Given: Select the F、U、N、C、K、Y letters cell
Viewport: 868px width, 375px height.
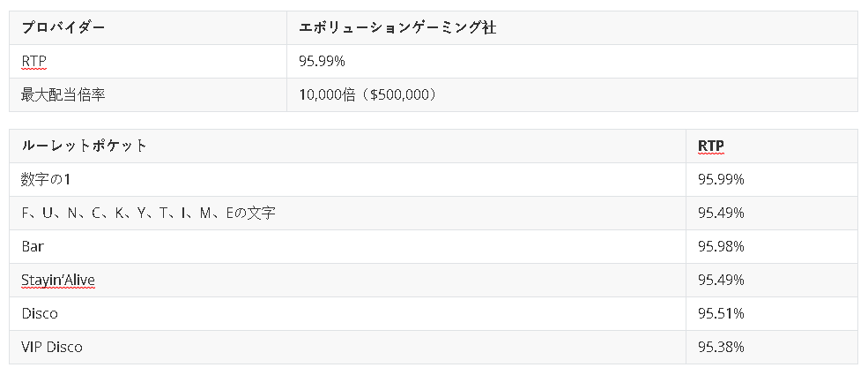Looking at the screenshot, I should coord(348,213).
